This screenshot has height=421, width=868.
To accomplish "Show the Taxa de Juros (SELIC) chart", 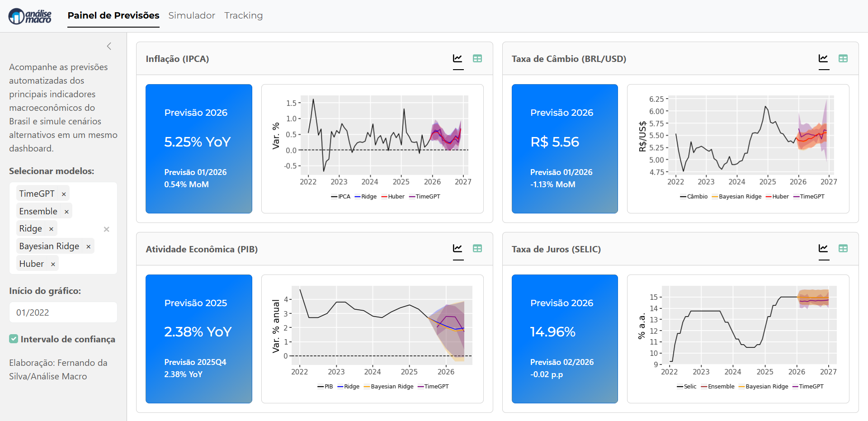I will [x=823, y=249].
